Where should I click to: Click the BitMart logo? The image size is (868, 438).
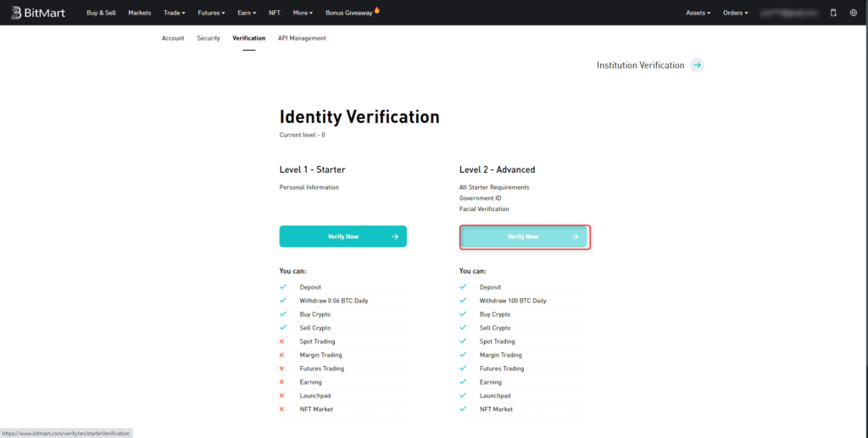pyautogui.click(x=39, y=13)
